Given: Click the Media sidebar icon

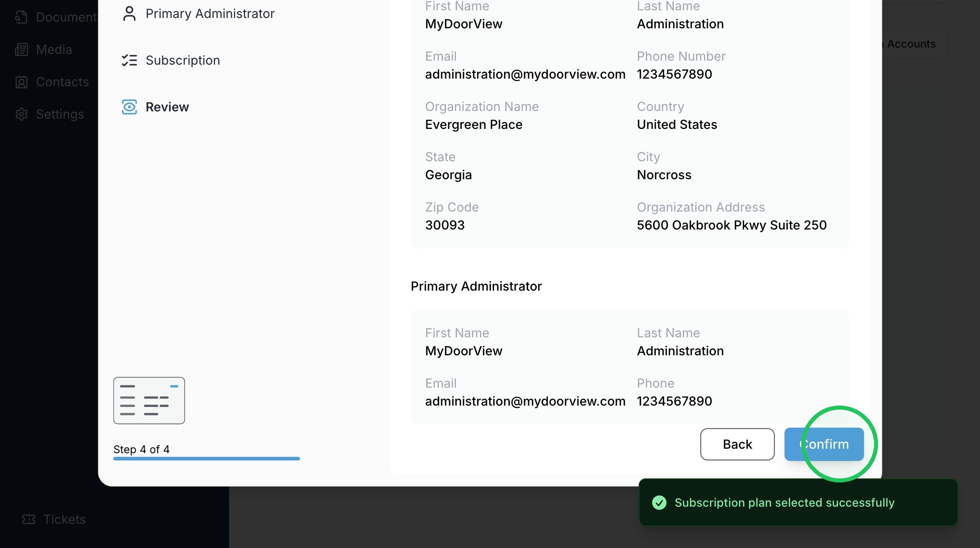Looking at the screenshot, I should click(21, 49).
